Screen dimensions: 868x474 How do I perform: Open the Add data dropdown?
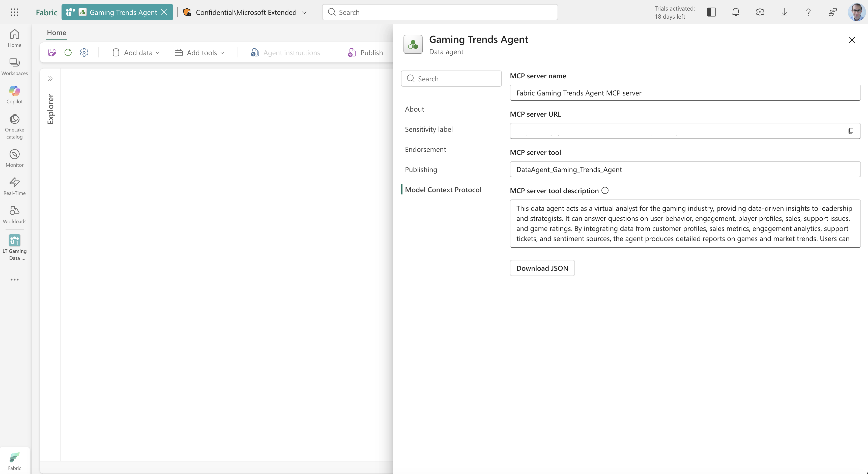(x=136, y=53)
